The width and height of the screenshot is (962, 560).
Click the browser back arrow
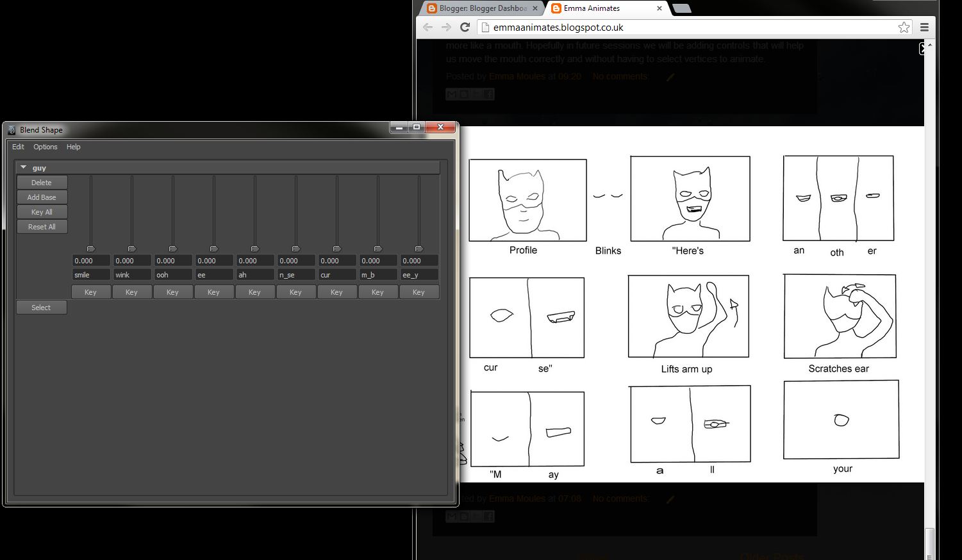428,27
